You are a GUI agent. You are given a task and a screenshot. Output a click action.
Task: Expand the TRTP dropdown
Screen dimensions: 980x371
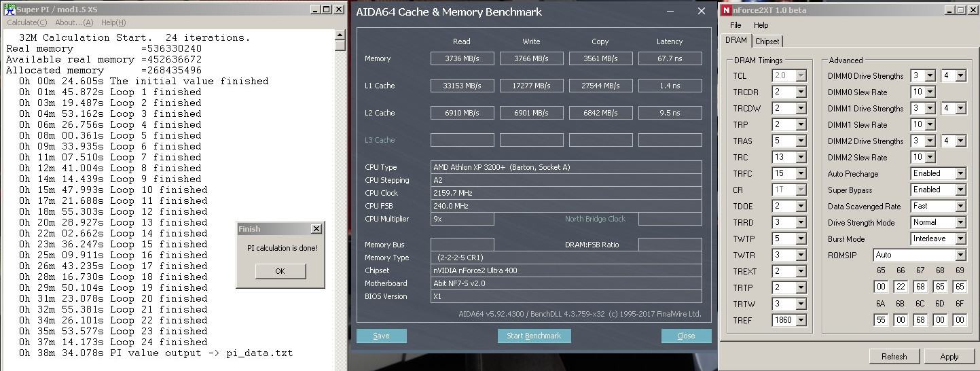tap(801, 287)
